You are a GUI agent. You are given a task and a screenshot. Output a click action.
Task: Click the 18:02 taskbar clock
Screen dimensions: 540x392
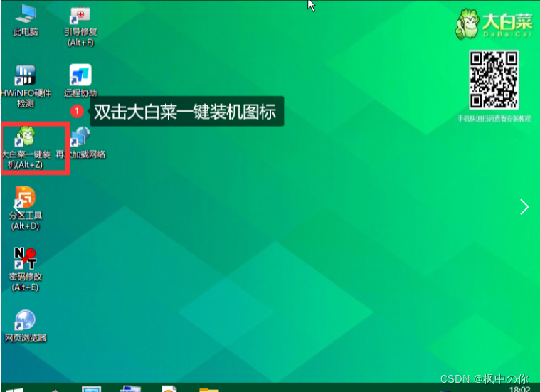pos(519,389)
